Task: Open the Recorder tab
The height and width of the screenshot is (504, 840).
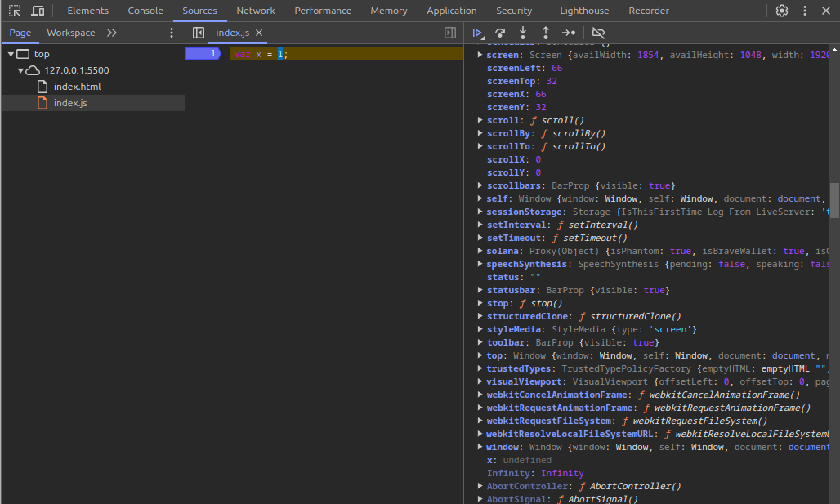Action: (649, 11)
